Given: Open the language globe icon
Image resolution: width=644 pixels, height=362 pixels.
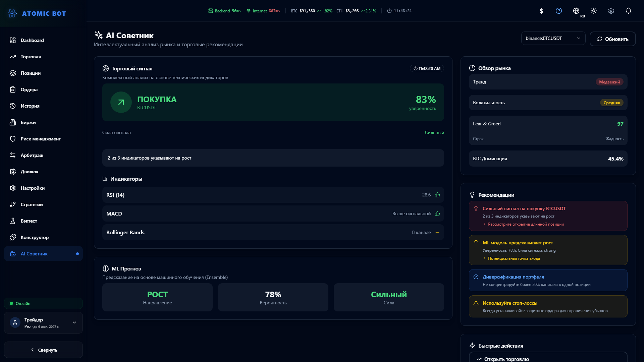Looking at the screenshot, I should [x=576, y=11].
